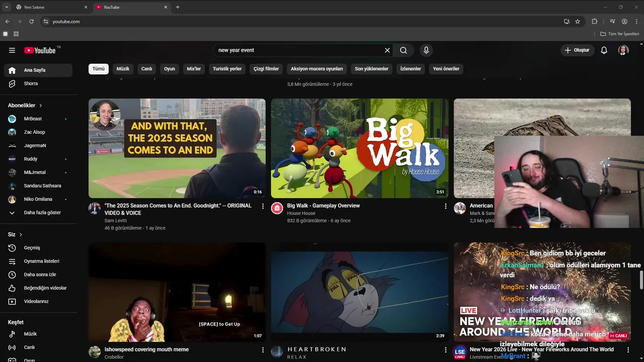Click House House channel avatar
Viewport: 644px width, 362px height.
tap(277, 208)
